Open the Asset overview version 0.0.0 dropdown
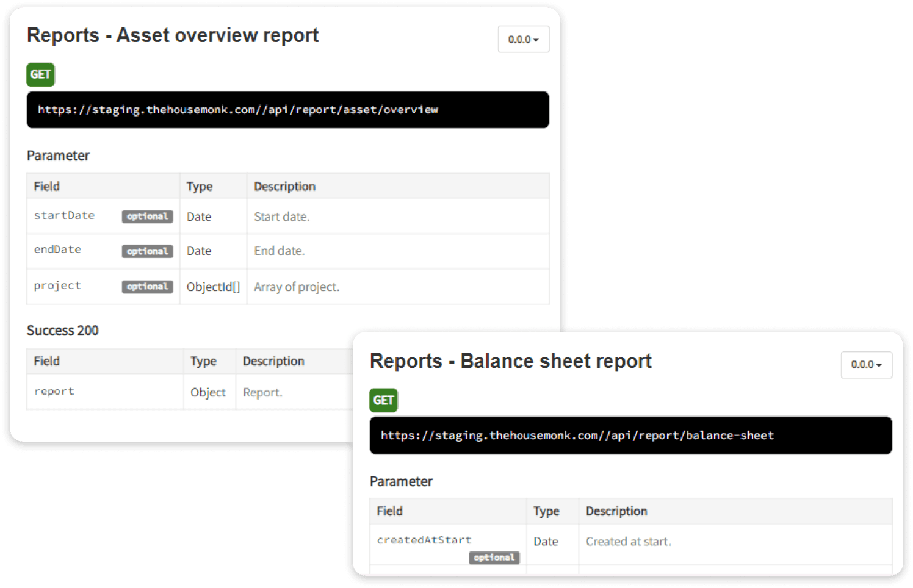Image resolution: width=913 pixels, height=588 pixels. (x=523, y=40)
